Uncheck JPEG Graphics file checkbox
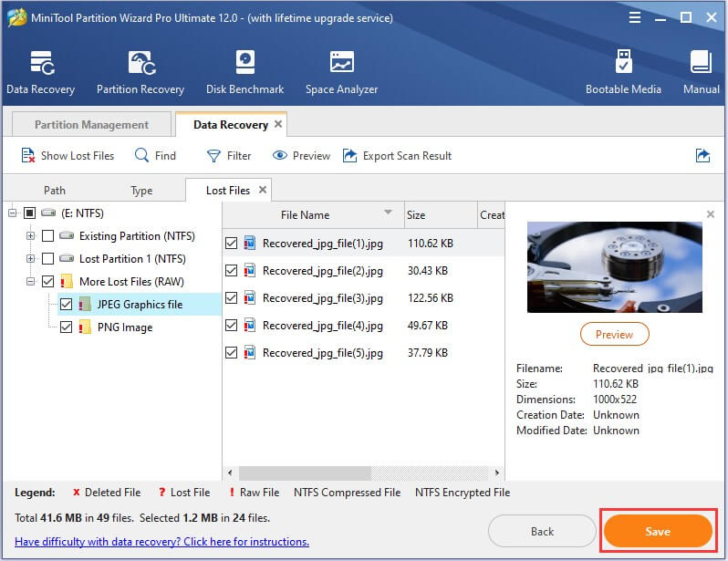Screen dimensions: 728x561 (x=66, y=304)
